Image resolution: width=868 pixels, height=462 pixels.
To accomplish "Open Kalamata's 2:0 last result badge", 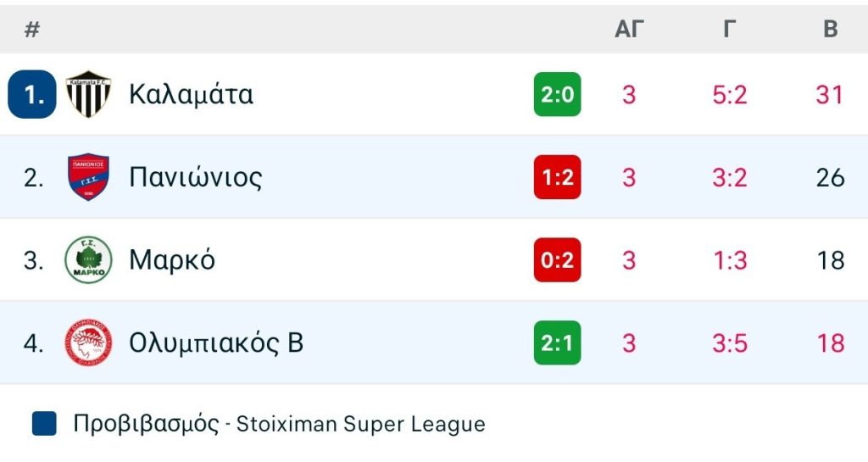I will pyautogui.click(x=557, y=94).
